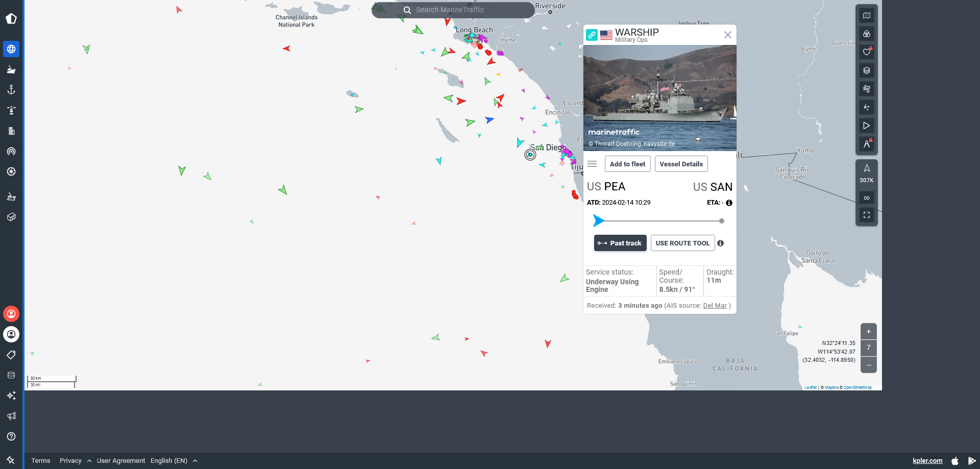980x469 pixels.
Task: Click the Leaflet attribution link
Action: (x=811, y=387)
